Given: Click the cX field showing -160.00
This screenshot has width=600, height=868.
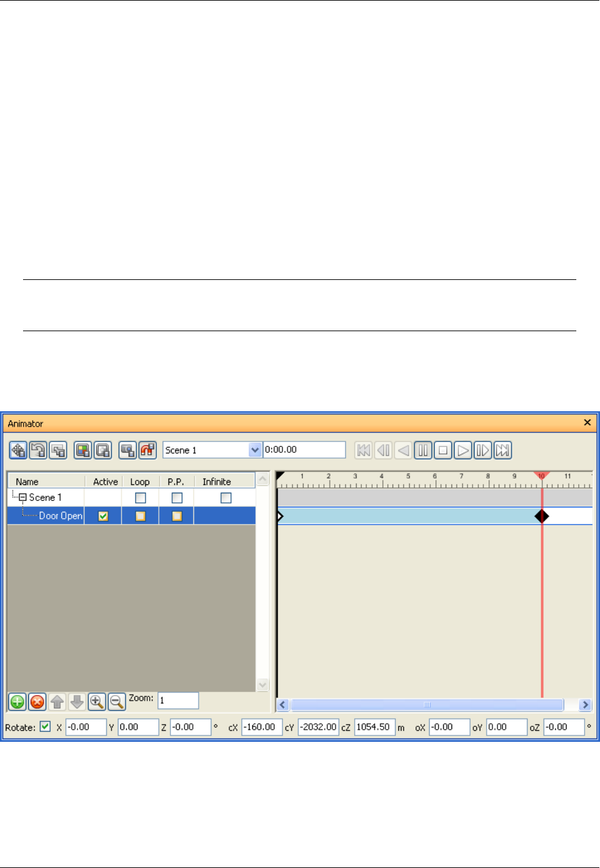Looking at the screenshot, I should (x=262, y=727).
